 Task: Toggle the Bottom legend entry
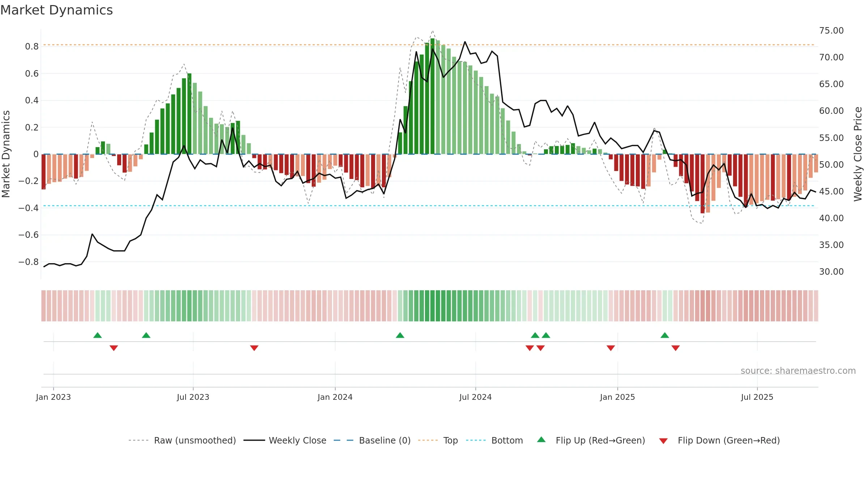coord(507,440)
